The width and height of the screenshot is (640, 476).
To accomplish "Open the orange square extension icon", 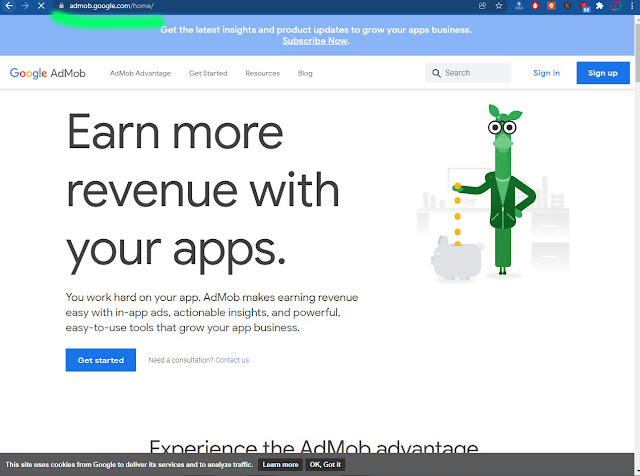I will coord(551,6).
